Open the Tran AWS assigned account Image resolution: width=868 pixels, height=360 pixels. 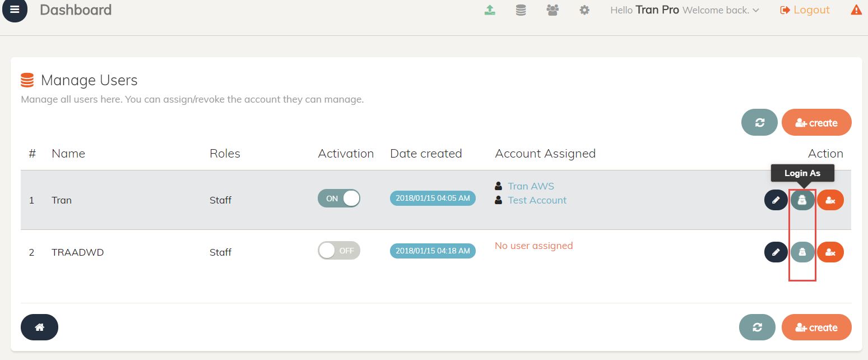pyautogui.click(x=531, y=186)
